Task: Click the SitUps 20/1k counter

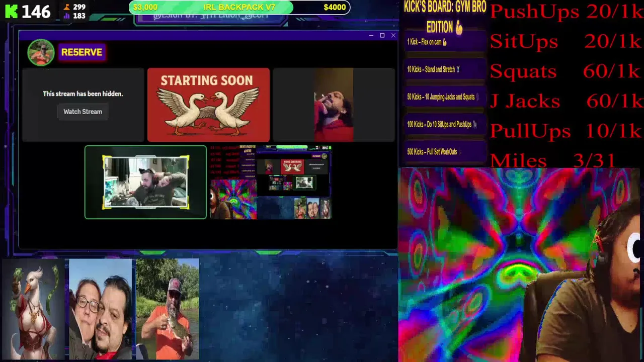Action: [567, 41]
